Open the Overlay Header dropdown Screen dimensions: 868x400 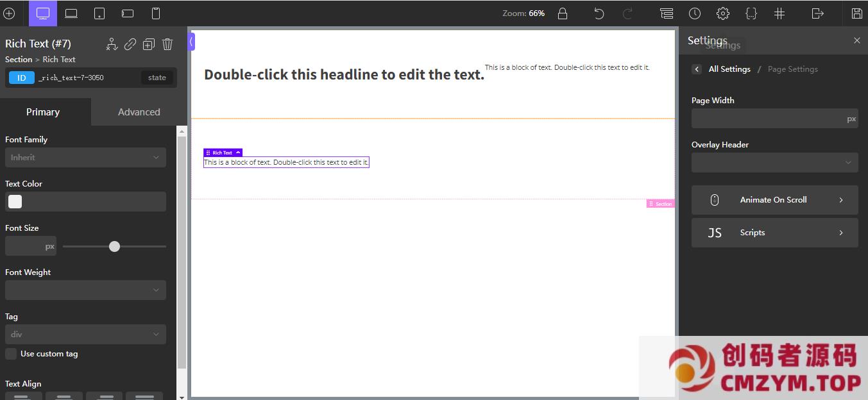pyautogui.click(x=774, y=163)
